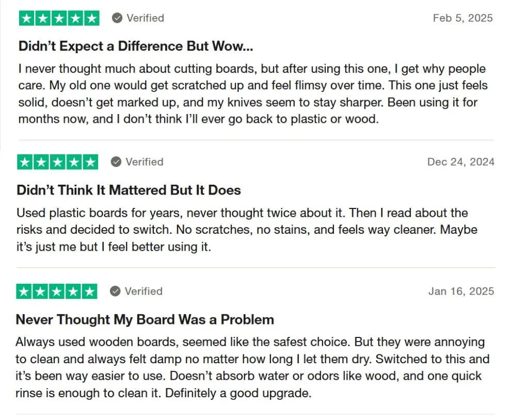
Task: Click the five-star rating on Jan 16 review
Action: click(57, 292)
